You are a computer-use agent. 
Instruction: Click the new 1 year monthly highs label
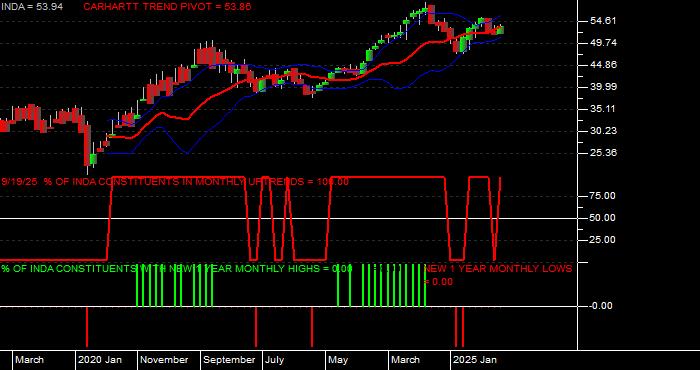click(177, 269)
